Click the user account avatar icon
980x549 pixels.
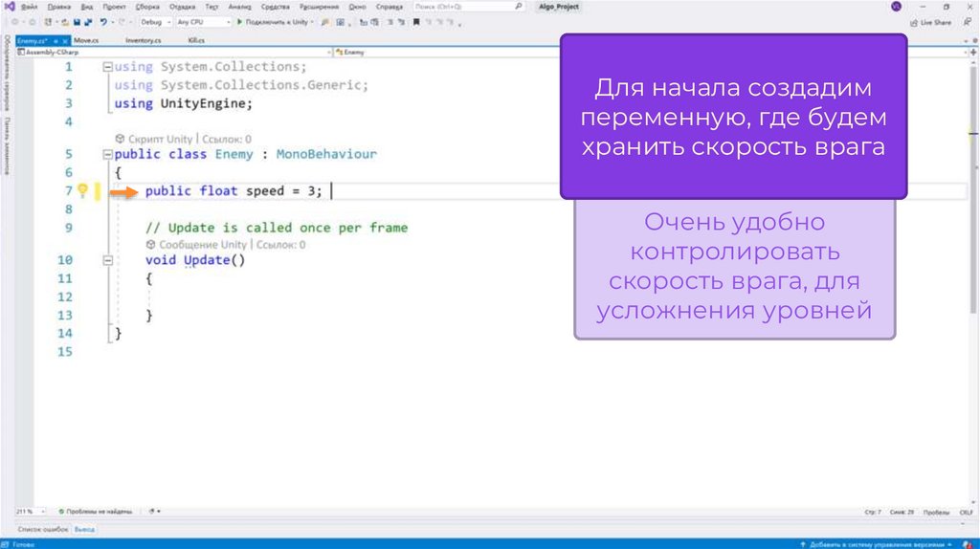click(x=896, y=6)
